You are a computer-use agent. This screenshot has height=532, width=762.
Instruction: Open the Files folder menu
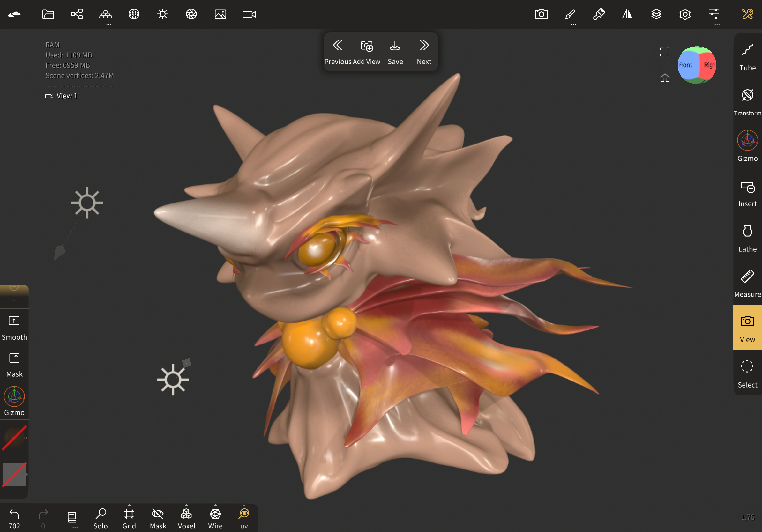click(x=48, y=14)
